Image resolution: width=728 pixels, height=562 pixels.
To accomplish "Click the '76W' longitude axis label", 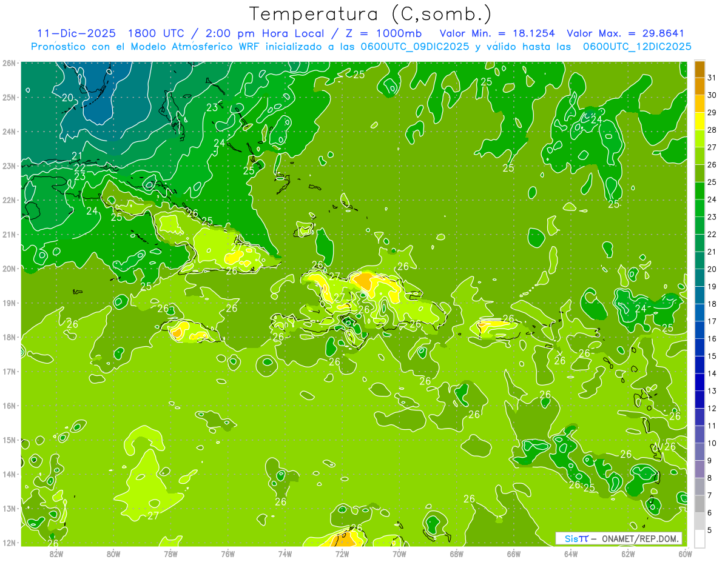I will (228, 554).
